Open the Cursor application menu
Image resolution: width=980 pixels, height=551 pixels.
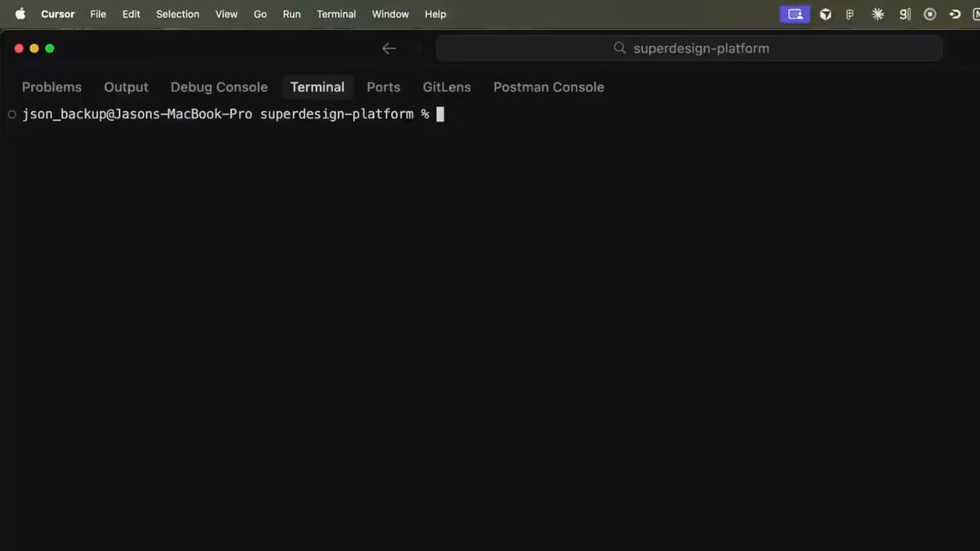(58, 14)
